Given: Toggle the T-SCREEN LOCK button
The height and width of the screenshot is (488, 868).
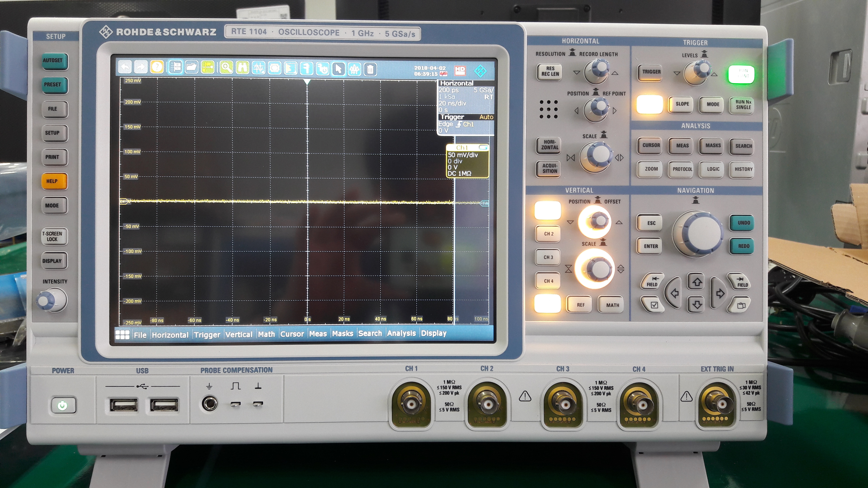Looking at the screenshot, I should click(54, 236).
